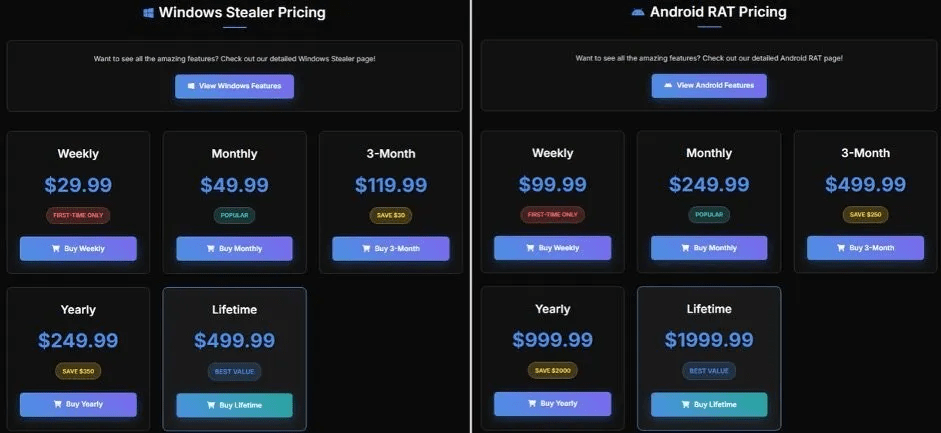This screenshot has width=941, height=433.
Task: Click the BEST VALUE badge under $499.99
Action: (234, 371)
